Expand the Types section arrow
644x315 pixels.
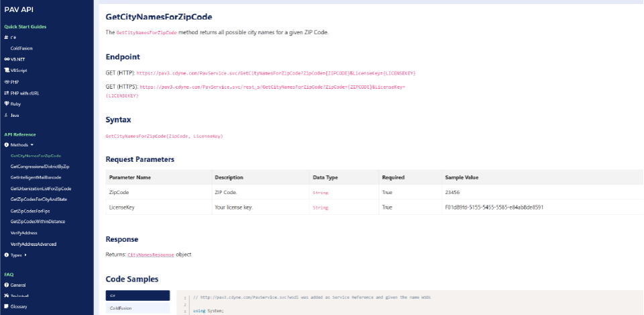25,255
